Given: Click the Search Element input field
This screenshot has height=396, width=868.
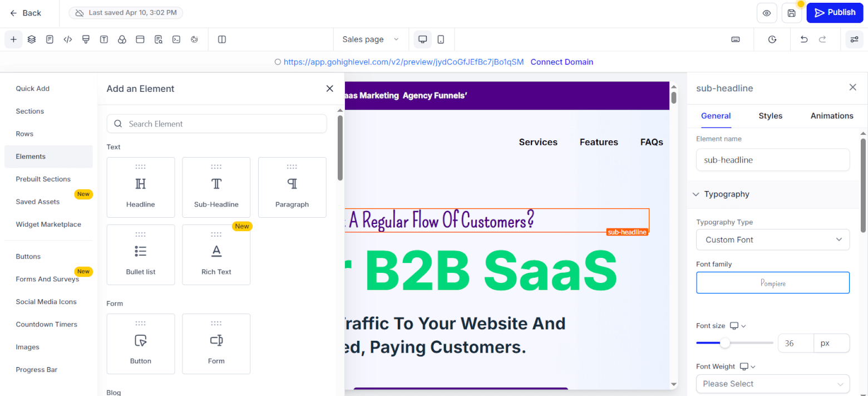Looking at the screenshot, I should 216,123.
